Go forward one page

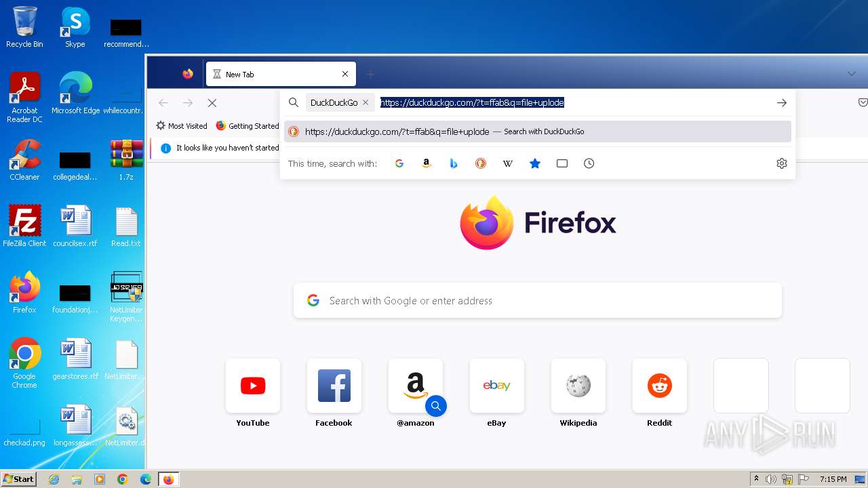click(188, 103)
